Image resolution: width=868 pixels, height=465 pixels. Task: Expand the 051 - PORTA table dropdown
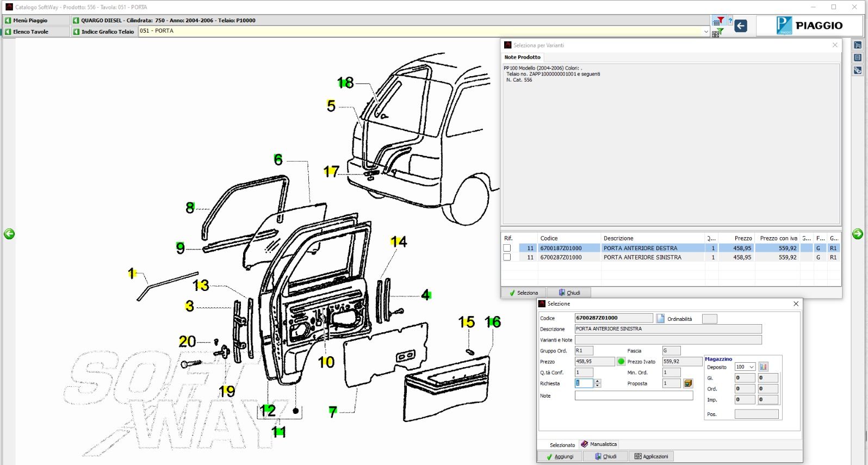[706, 32]
